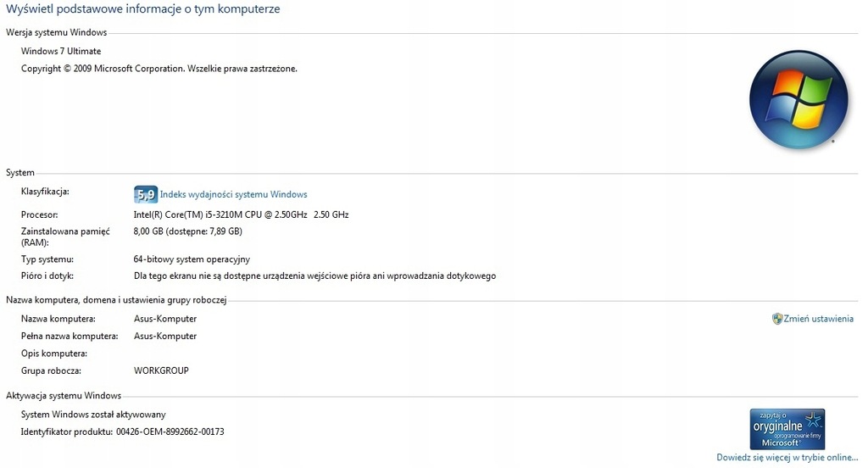Click the shield icon beside Zmień ustawienia
This screenshot has height=468, width=868.
coord(777,319)
